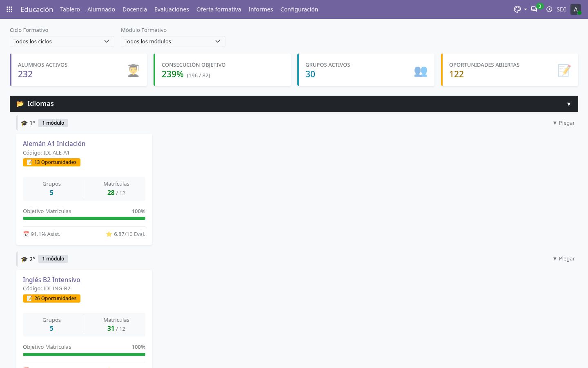Open the Inglés B2 Intensivo module
Screen dimensions: 588x368
click(51, 280)
